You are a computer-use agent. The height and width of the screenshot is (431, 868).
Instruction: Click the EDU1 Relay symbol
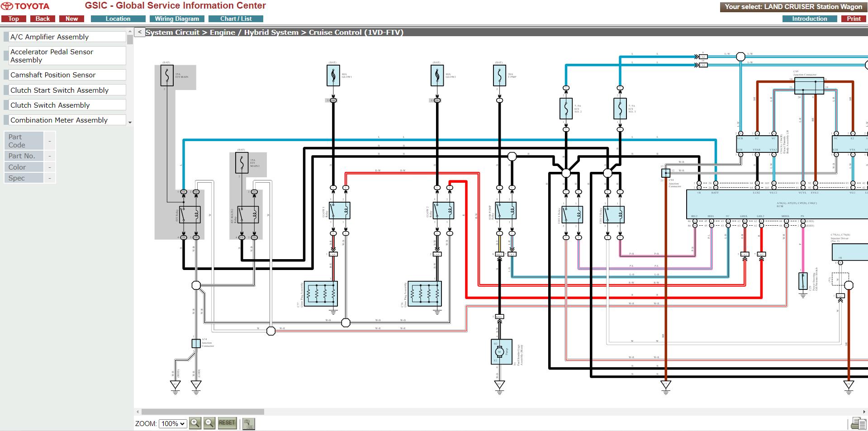click(x=572, y=215)
